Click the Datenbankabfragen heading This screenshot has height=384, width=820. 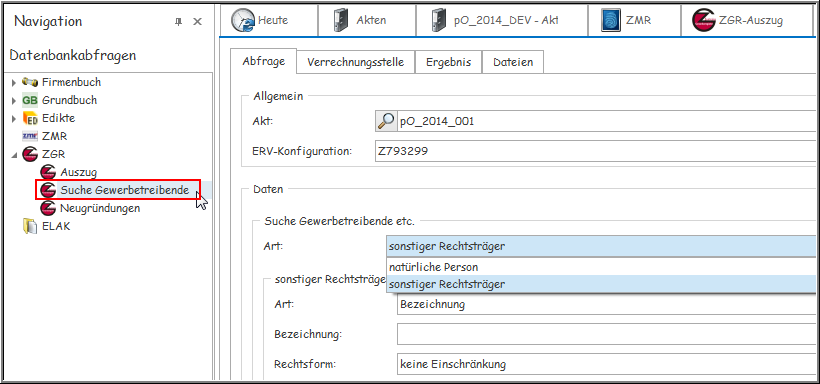tap(73, 55)
